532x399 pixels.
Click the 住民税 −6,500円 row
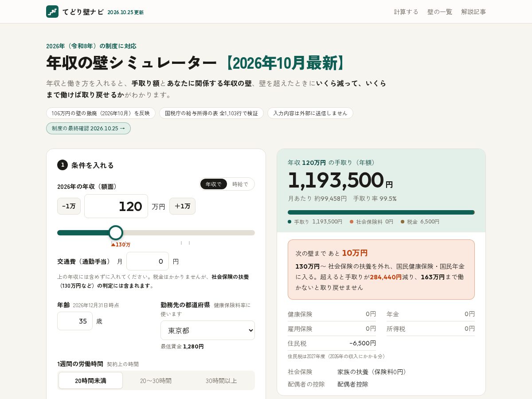332,343
